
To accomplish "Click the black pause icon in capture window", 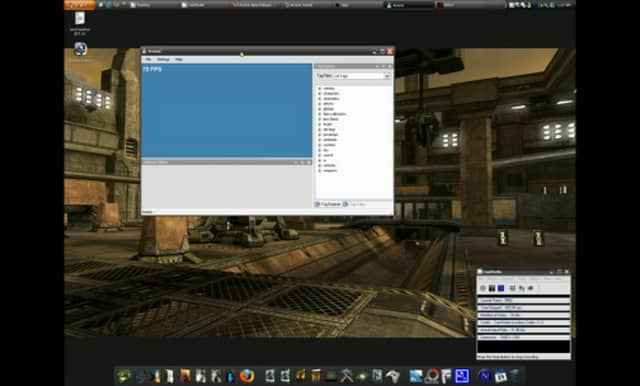I will 492,288.
